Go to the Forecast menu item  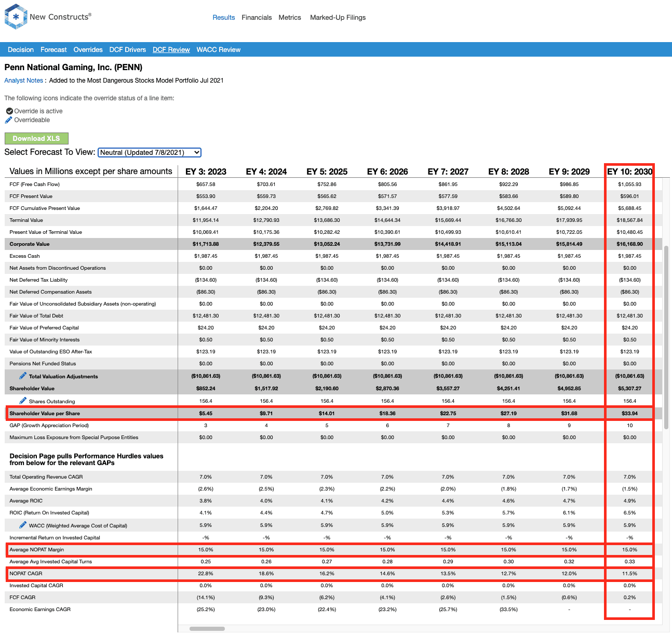[53, 50]
